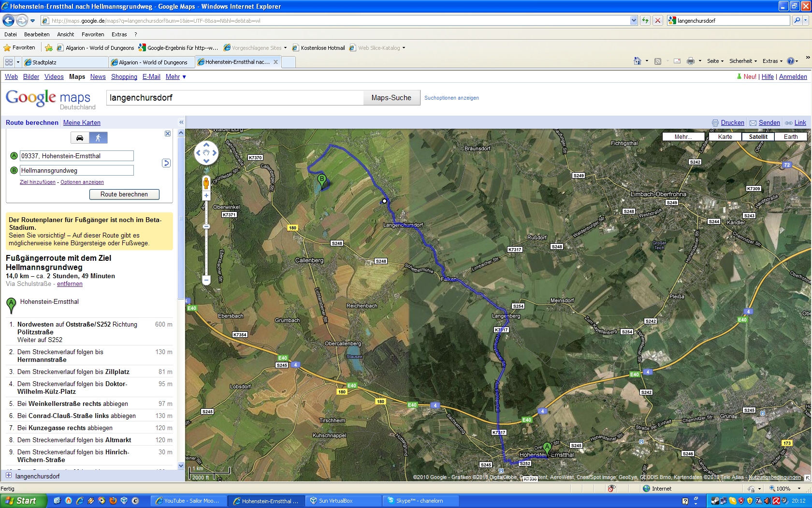Click the Street View pegman icon
This screenshot has width=812, height=508.
[x=206, y=183]
